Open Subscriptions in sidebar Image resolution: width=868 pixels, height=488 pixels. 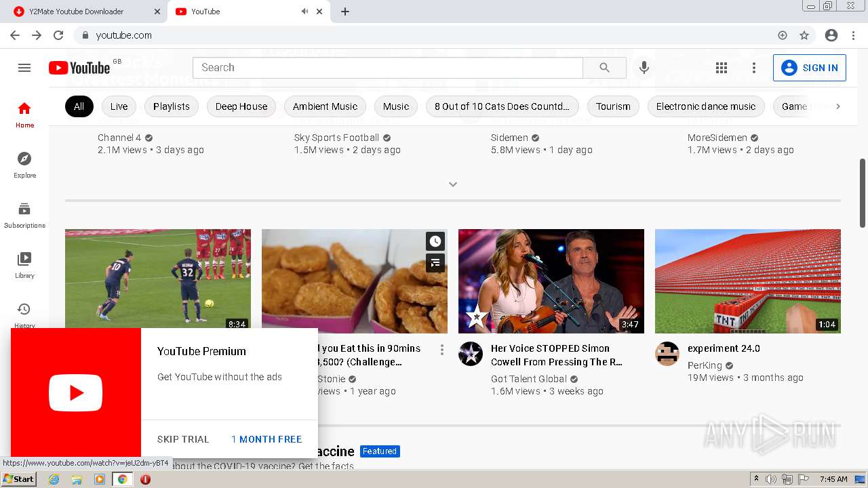(24, 215)
